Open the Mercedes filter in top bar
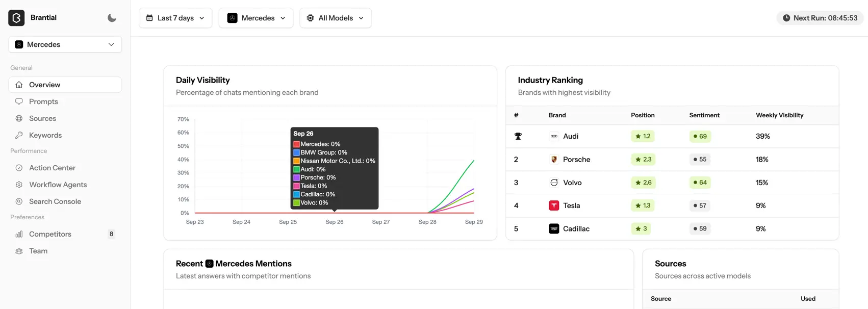Screen dimensions: 868x309 pyautogui.click(x=256, y=18)
